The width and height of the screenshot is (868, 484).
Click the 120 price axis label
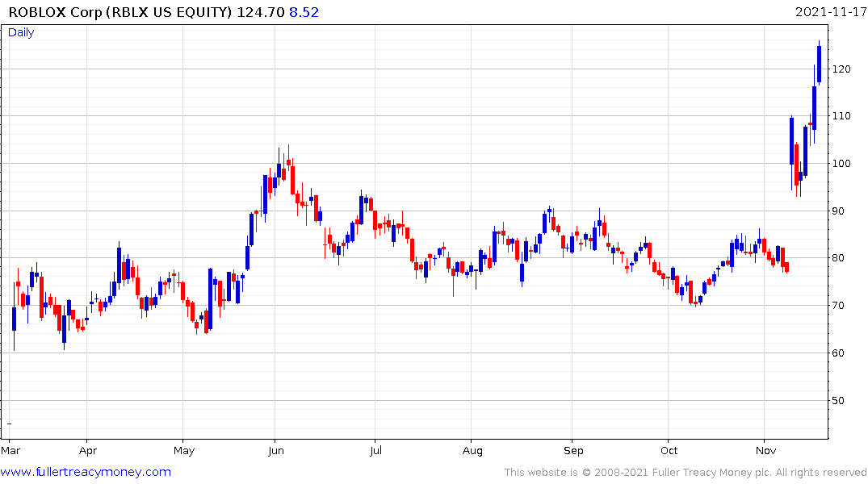tap(842, 69)
